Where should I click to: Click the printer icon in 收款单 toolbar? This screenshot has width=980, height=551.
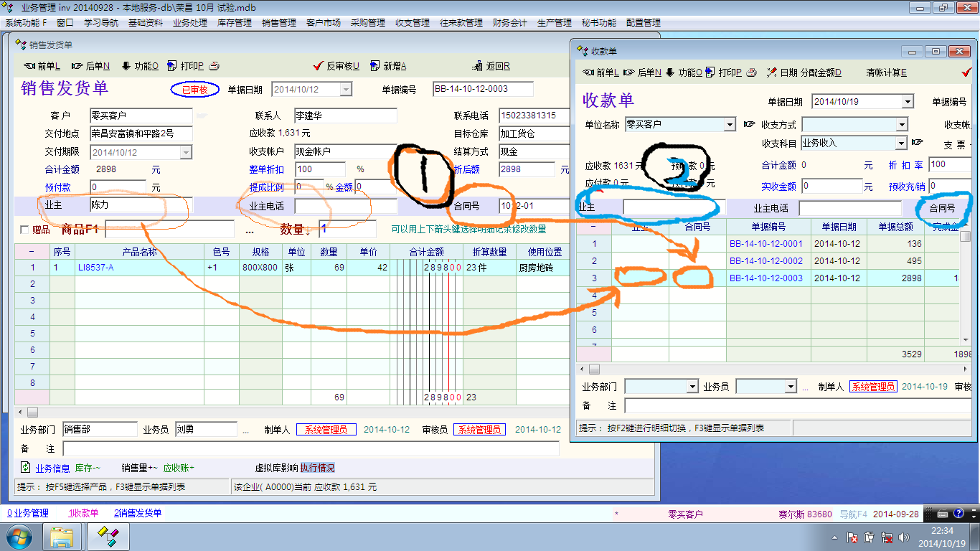pyautogui.click(x=751, y=72)
